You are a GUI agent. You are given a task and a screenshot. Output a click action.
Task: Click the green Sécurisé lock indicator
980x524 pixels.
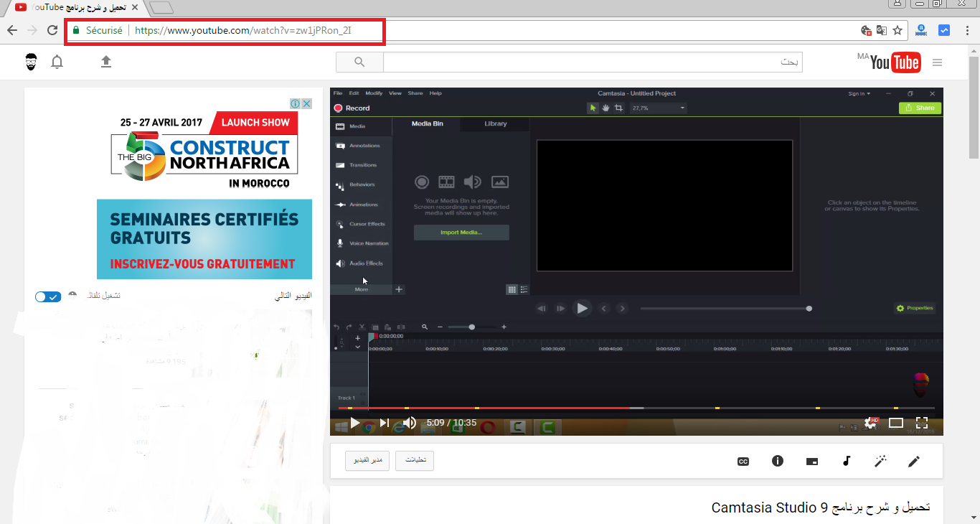(98, 31)
